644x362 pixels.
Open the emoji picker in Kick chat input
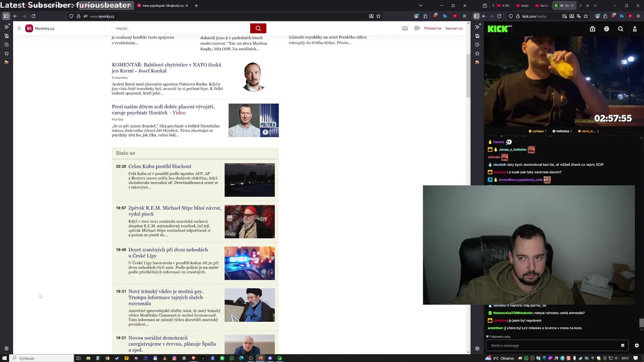pyautogui.click(x=622, y=345)
